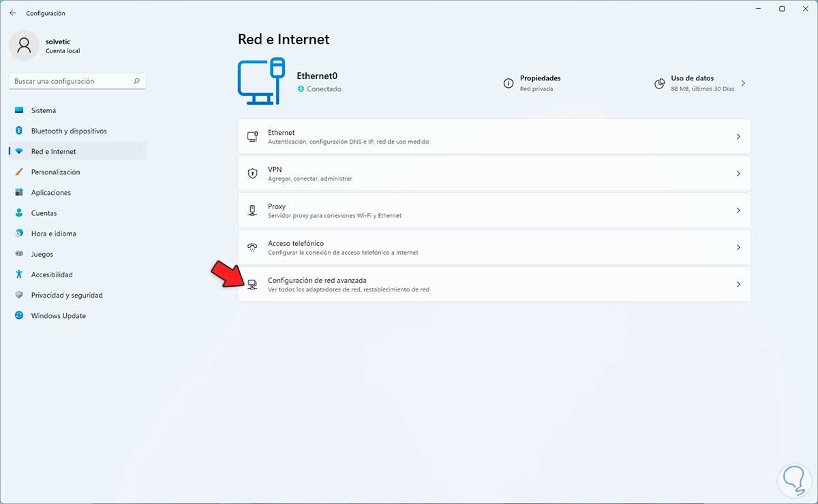Open Propiedades Red privada

point(532,83)
